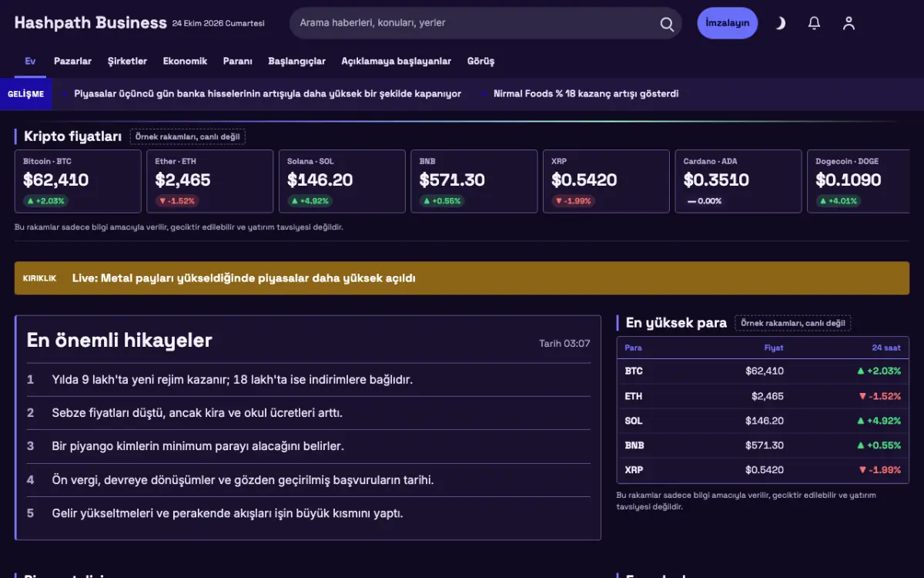Open the Nirmal Foods ticker headline

click(586, 94)
